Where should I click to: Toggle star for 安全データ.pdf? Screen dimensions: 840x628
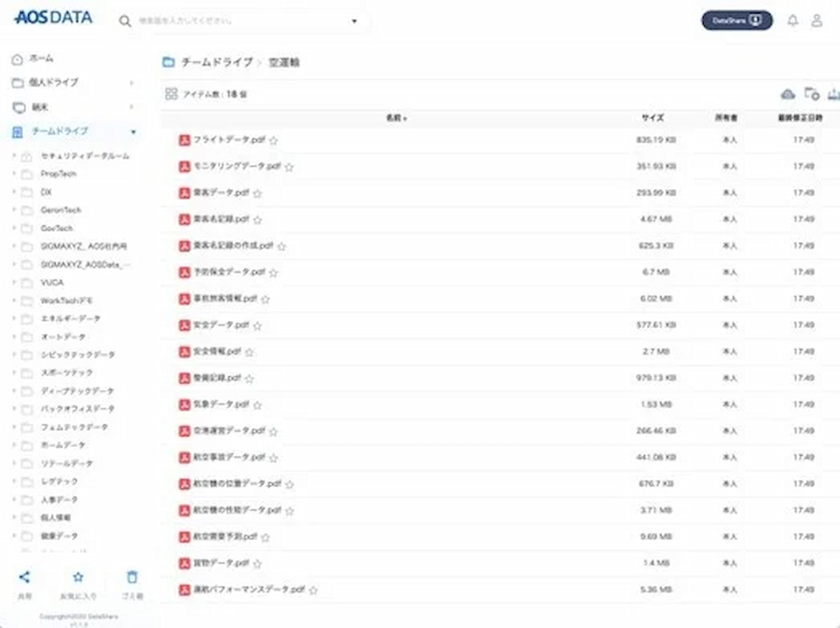point(257,325)
